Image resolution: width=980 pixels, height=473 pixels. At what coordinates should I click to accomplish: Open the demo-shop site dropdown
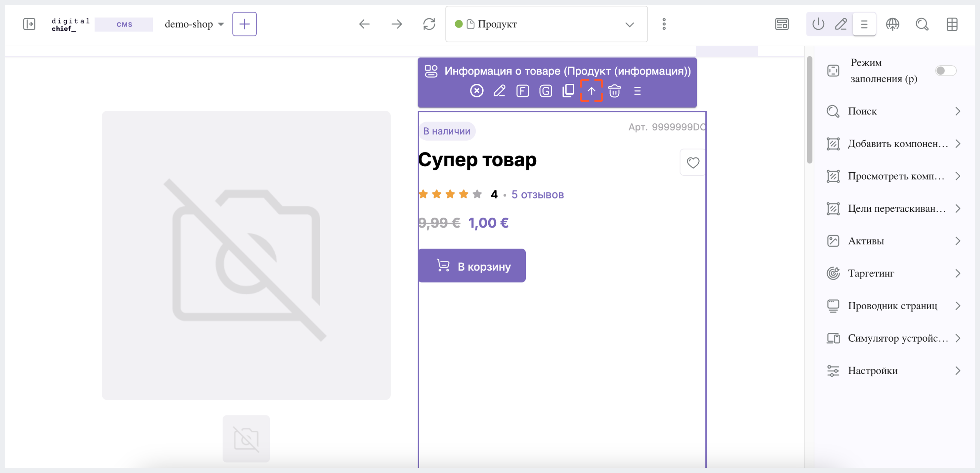coord(194,24)
